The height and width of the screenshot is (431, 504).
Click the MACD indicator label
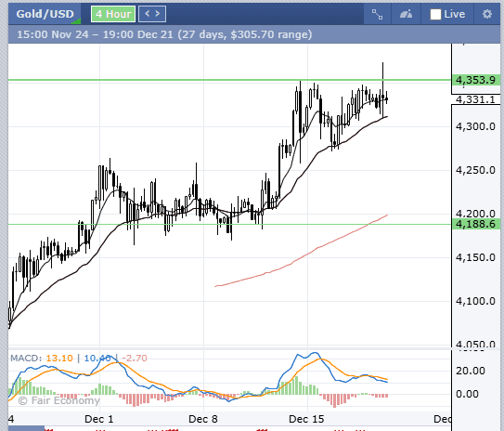coord(26,358)
